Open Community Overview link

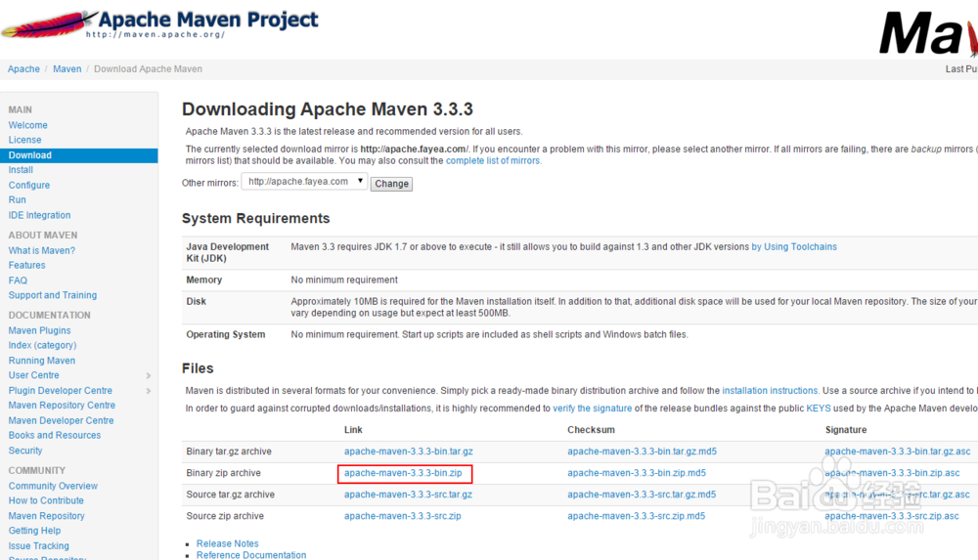[53, 486]
